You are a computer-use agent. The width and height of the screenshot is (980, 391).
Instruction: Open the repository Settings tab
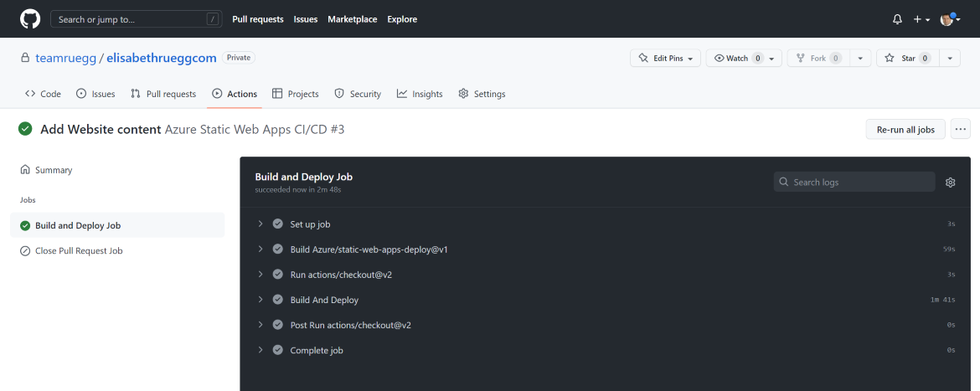[482, 94]
